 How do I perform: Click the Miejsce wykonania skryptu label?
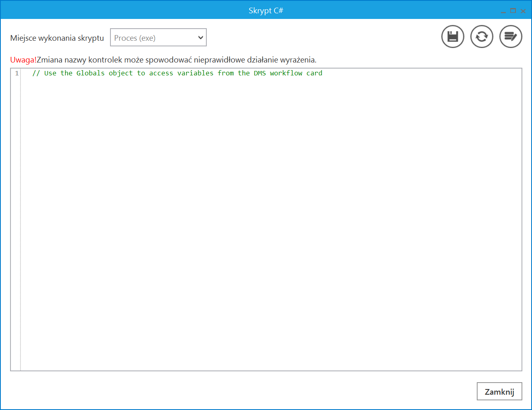point(57,38)
